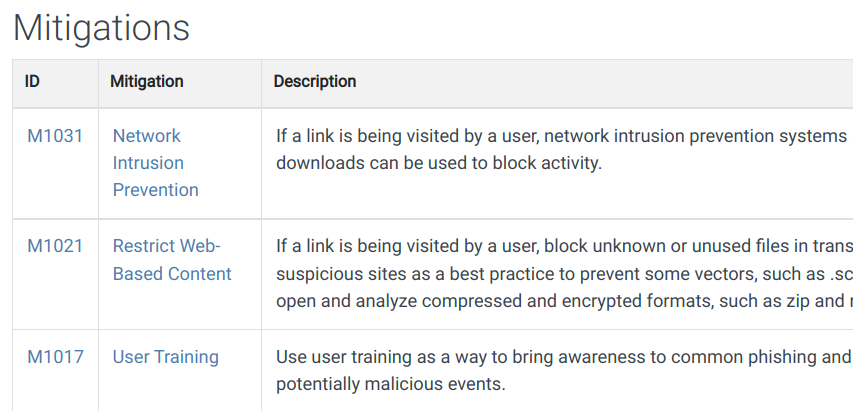The image size is (853, 411).
Task: Click the ID column header
Action: (33, 82)
